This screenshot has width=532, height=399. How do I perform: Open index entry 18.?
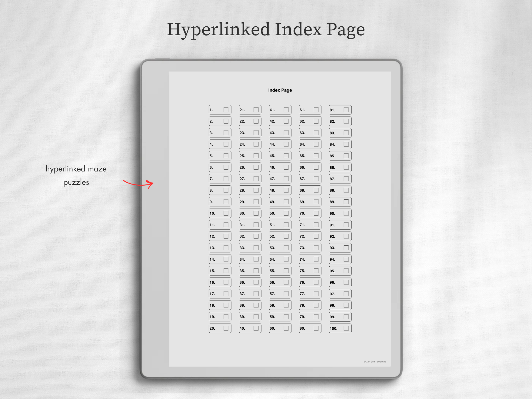(x=220, y=305)
